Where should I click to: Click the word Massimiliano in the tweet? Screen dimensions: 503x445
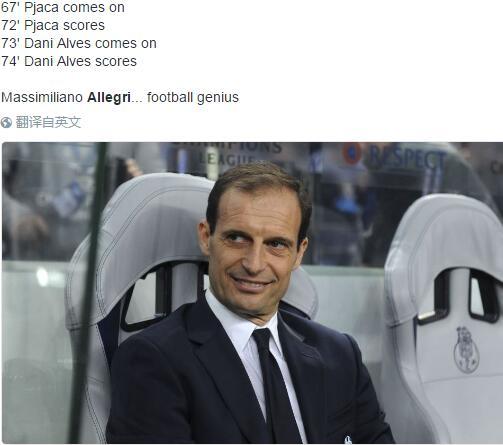[42, 97]
